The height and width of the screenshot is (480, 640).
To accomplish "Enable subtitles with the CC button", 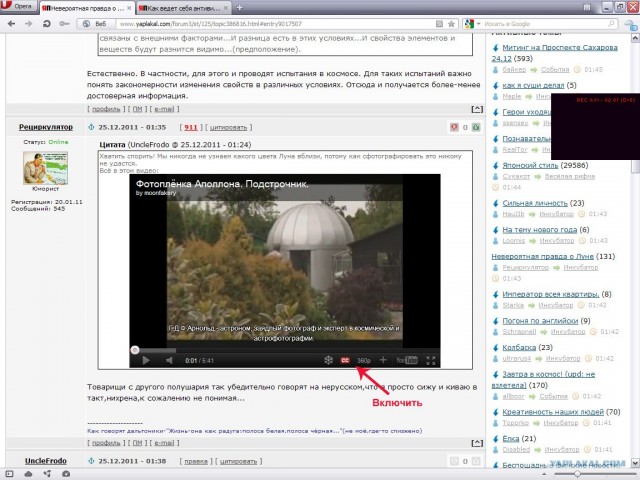I will [345, 360].
